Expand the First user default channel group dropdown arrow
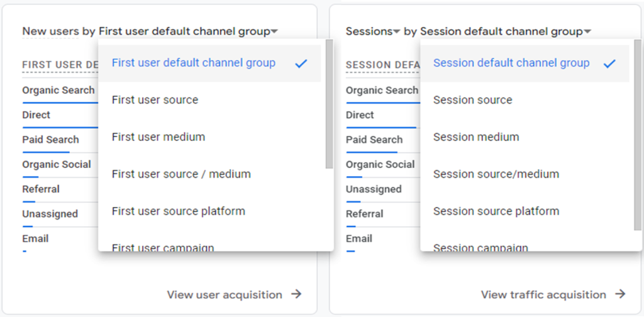This screenshot has width=644, height=317. coord(274,31)
